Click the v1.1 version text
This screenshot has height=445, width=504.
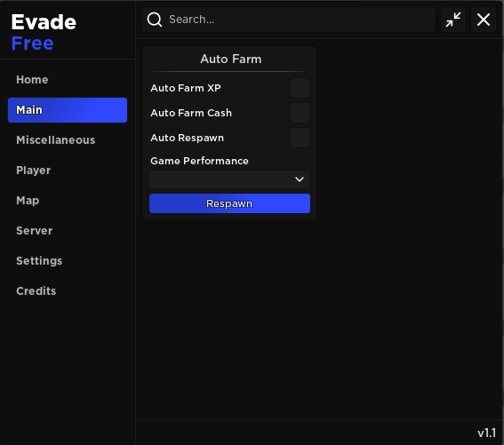pyautogui.click(x=486, y=433)
